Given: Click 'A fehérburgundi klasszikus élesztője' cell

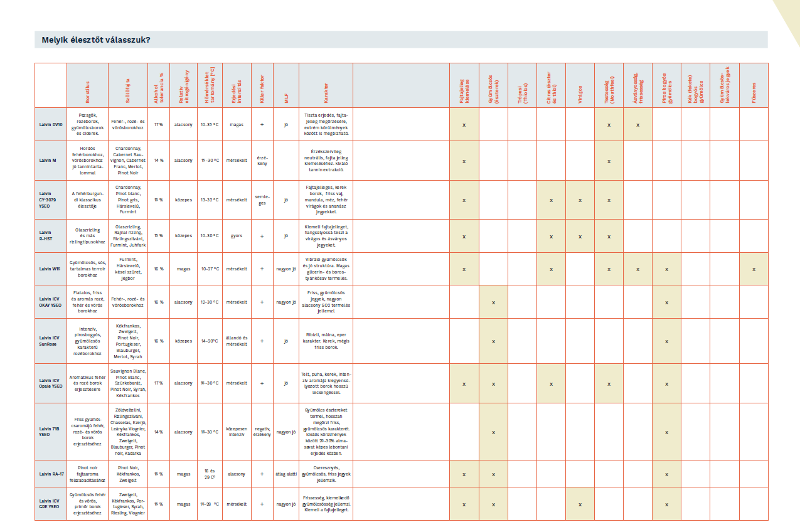Looking at the screenshot, I should pos(88,199).
